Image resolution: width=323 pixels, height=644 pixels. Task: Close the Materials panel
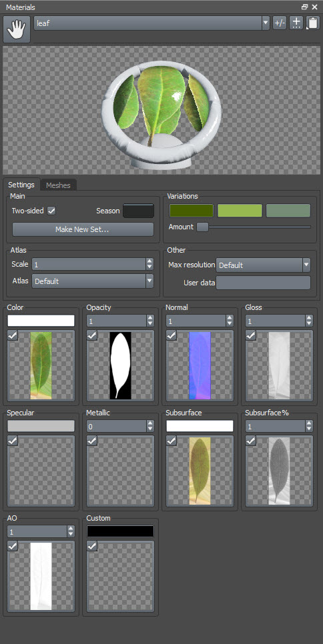pyautogui.click(x=315, y=7)
